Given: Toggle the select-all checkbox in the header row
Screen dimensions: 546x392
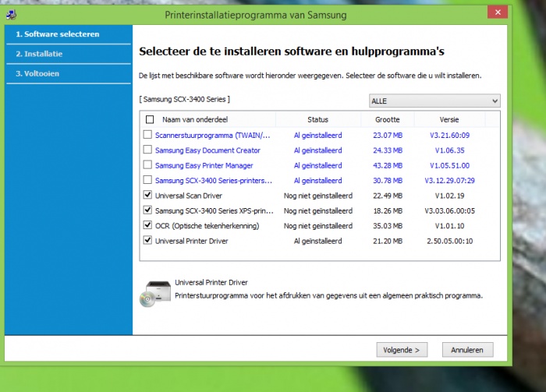Looking at the screenshot, I should [150, 120].
